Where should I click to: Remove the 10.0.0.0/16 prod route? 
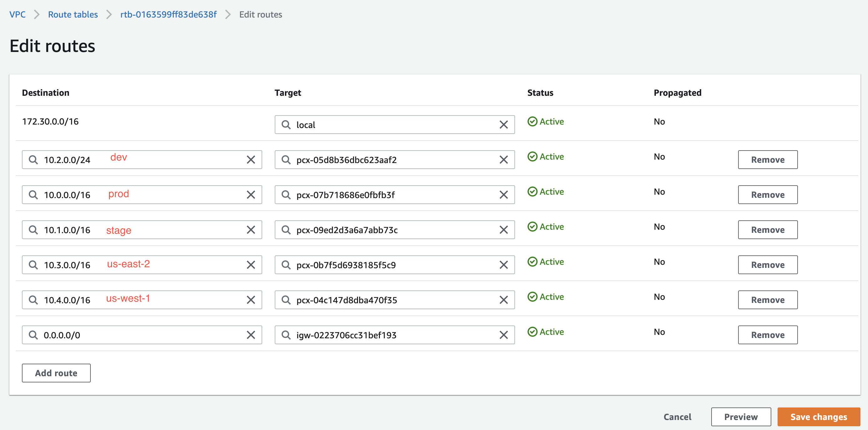point(768,195)
